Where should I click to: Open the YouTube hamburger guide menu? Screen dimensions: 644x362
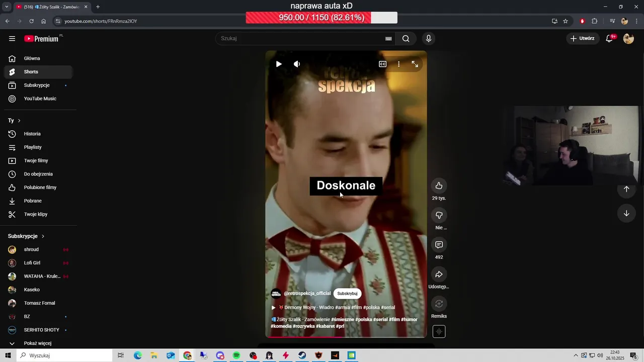click(x=12, y=39)
